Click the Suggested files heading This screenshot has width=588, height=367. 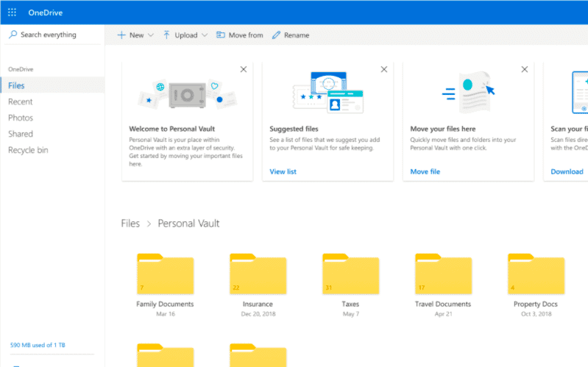click(x=294, y=129)
